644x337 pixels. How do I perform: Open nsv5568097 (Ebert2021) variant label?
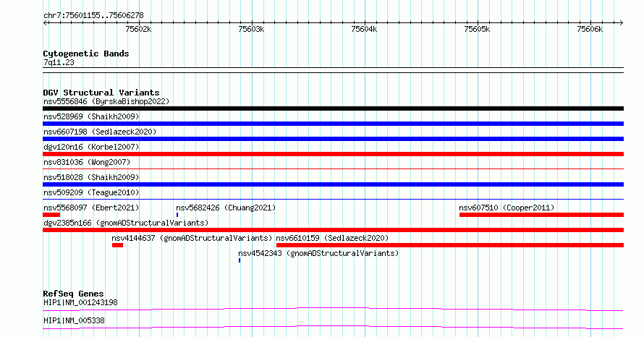tap(91, 208)
